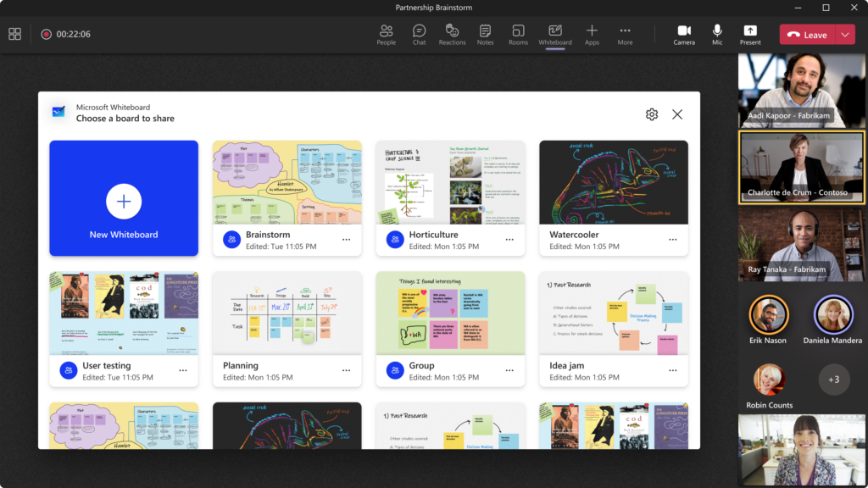The height and width of the screenshot is (488, 868).
Task: Open Whiteboard settings gear
Action: (651, 114)
